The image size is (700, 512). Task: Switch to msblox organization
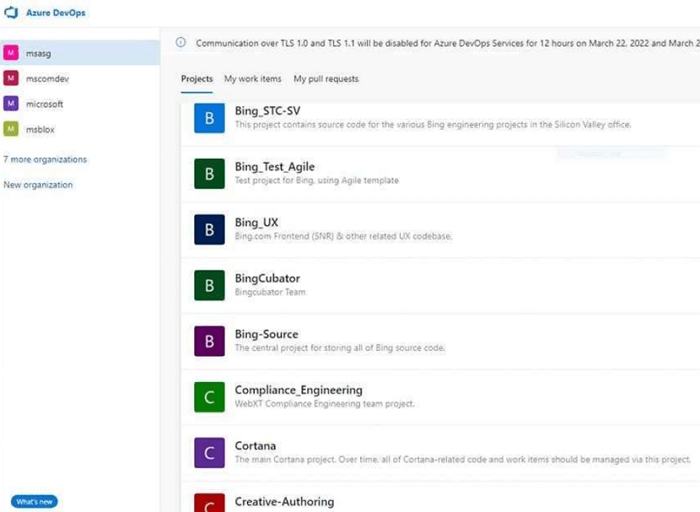coord(80,129)
